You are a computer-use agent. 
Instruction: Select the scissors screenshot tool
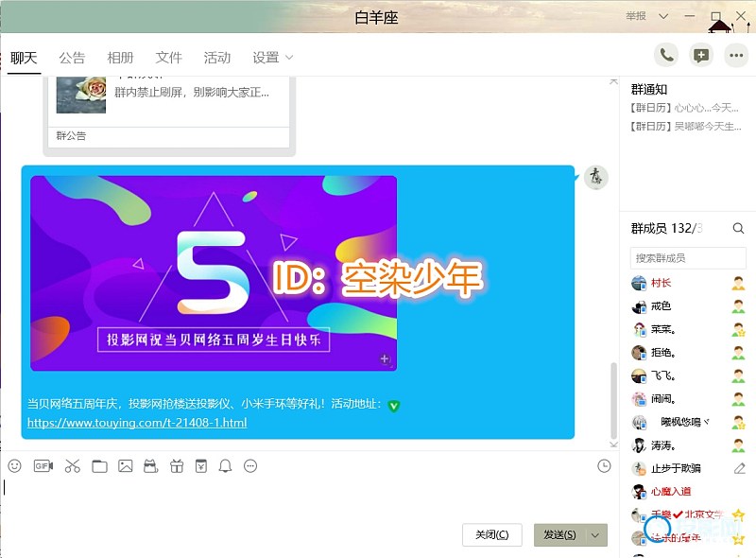(x=73, y=466)
